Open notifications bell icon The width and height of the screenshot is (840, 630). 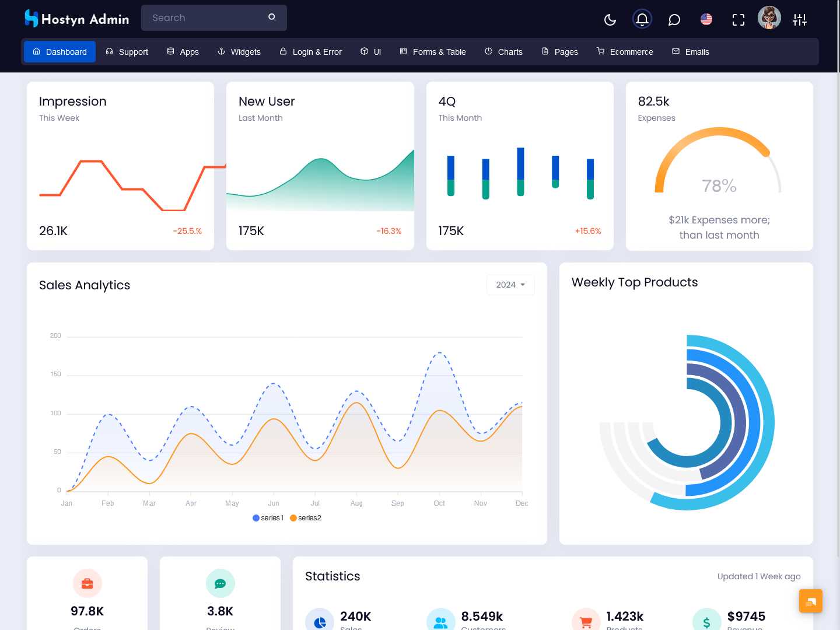[642, 20]
